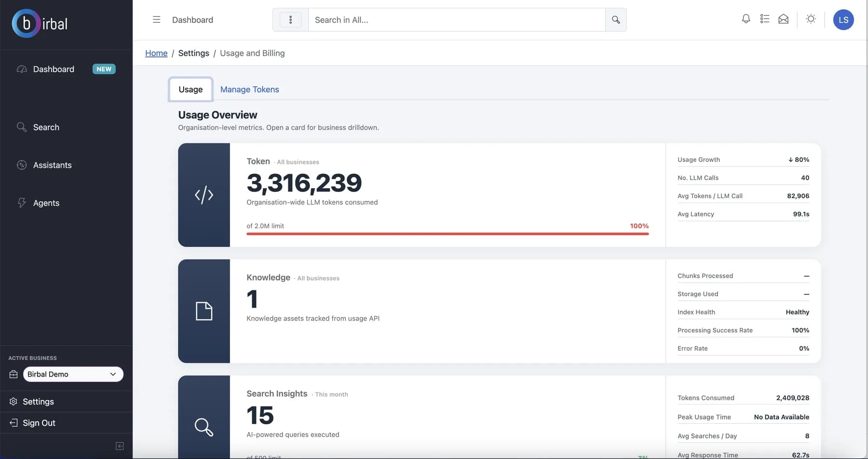Open the Search Insights card magnifier icon
The height and width of the screenshot is (459, 868).
204,427
